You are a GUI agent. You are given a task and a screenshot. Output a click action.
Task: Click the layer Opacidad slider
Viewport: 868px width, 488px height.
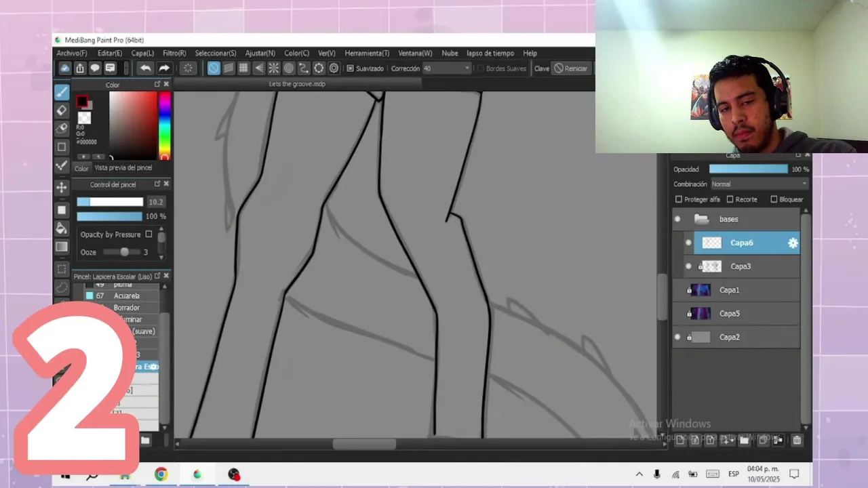749,169
